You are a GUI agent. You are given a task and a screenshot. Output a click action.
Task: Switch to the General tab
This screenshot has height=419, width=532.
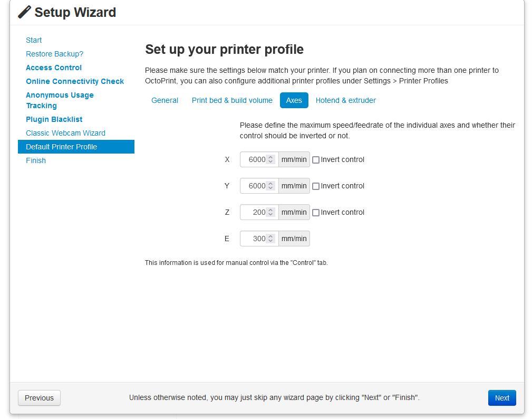[165, 100]
